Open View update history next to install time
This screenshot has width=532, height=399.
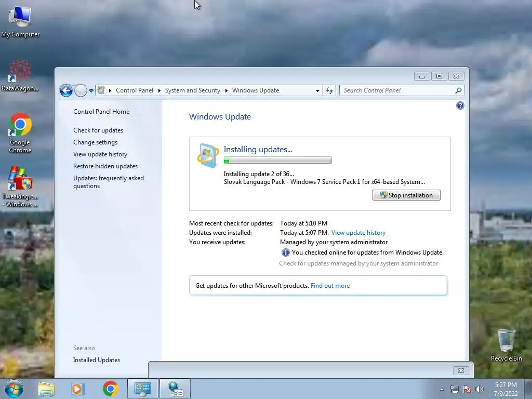358,233
